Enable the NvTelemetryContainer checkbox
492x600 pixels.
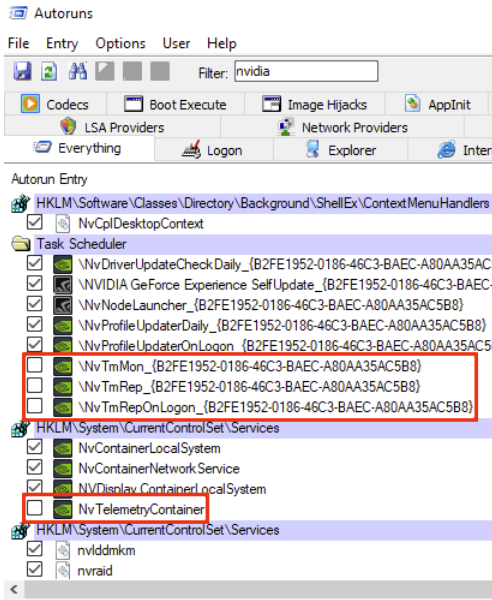coord(34,508)
